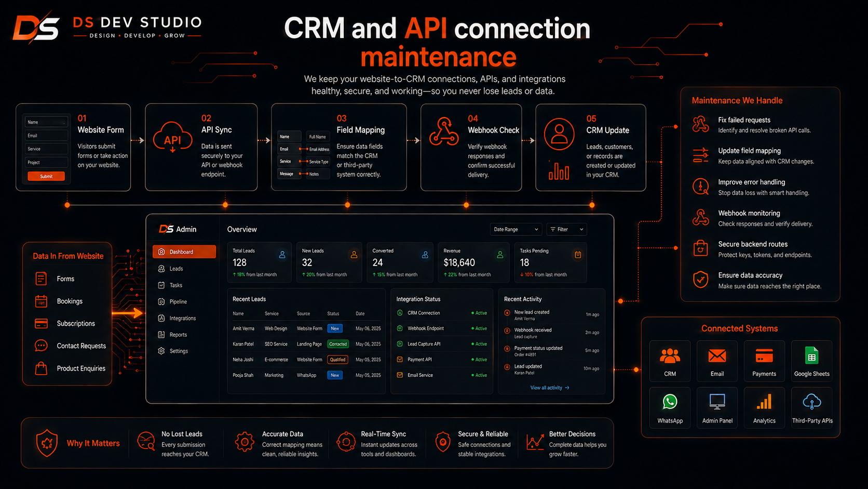The image size is (868, 489).
Task: Open the Email connected system tile
Action: pos(717,361)
